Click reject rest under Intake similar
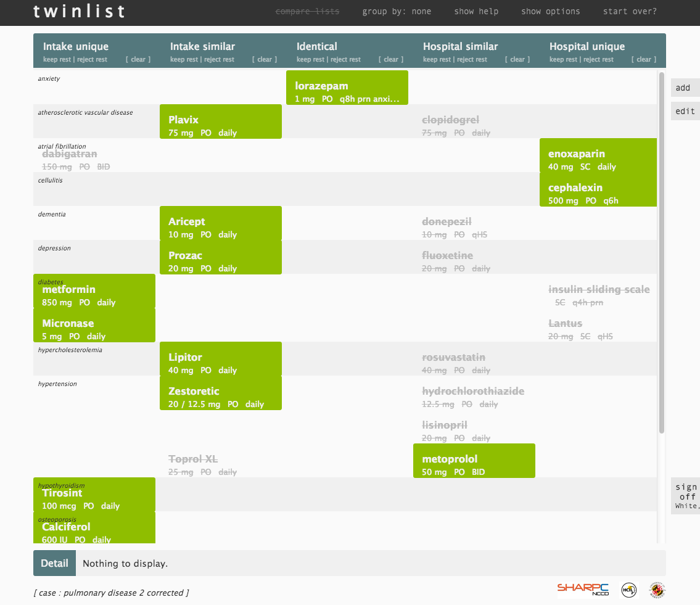Screen dimensions: 700x605 coord(219,59)
